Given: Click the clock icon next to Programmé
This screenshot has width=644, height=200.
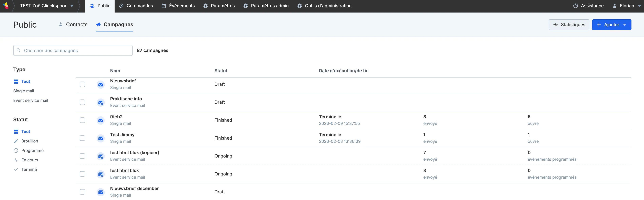Looking at the screenshot, I should 16,151.
